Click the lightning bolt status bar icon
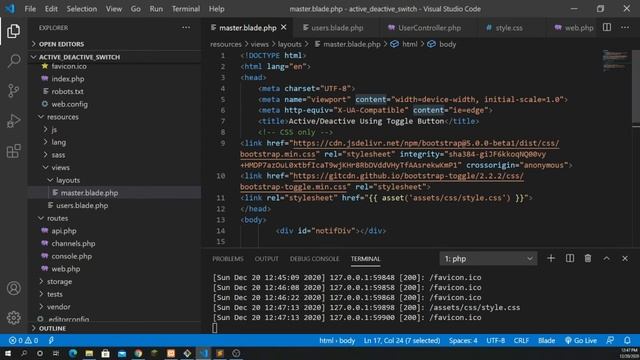 pyautogui.click(x=51, y=340)
